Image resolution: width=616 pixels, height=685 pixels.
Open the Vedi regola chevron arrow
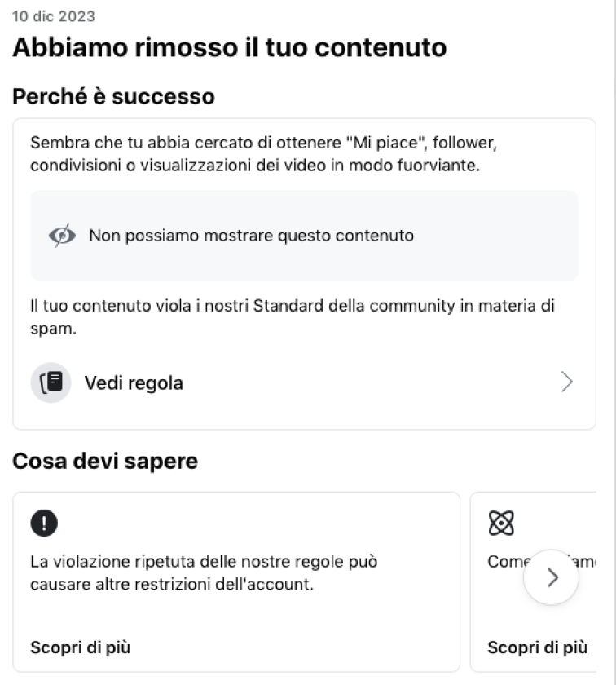pyautogui.click(x=566, y=382)
